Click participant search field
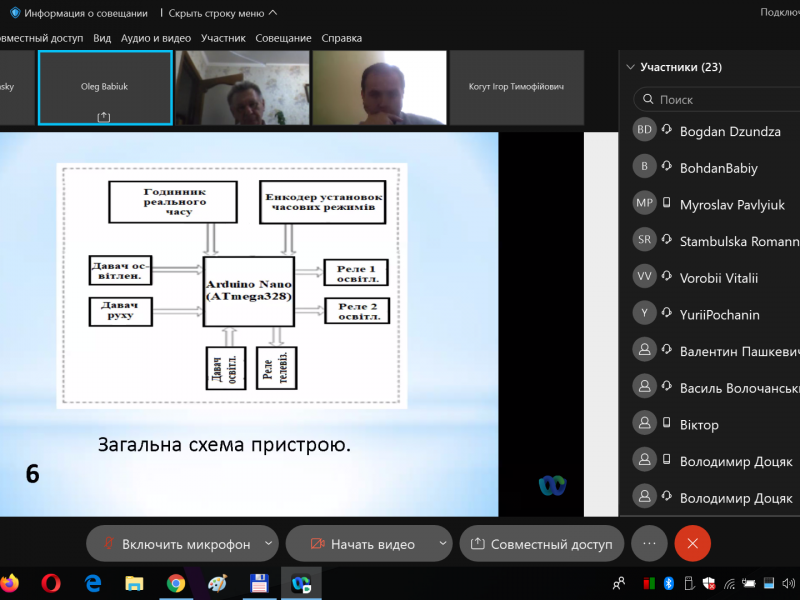Image resolution: width=800 pixels, height=600 pixels. [720, 100]
